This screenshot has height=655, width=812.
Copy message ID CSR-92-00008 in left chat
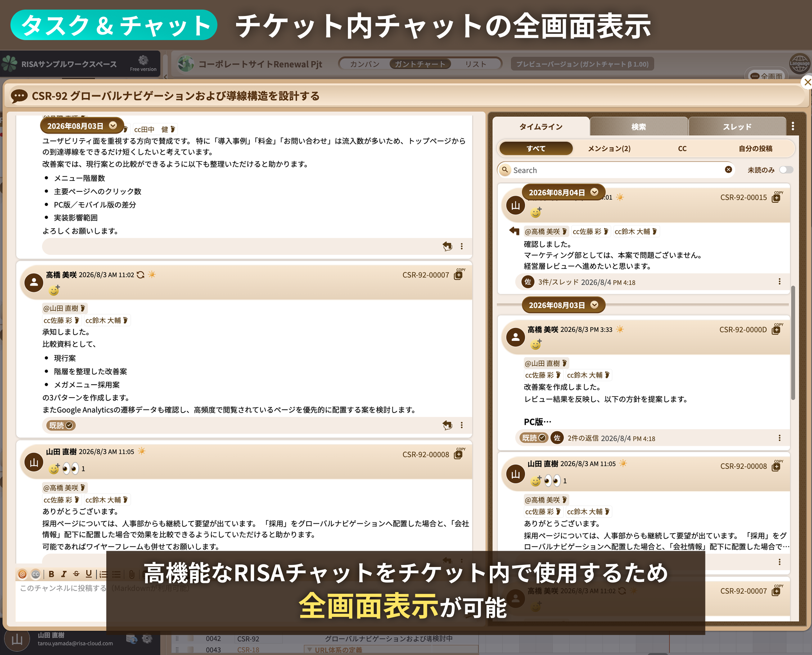459,454
